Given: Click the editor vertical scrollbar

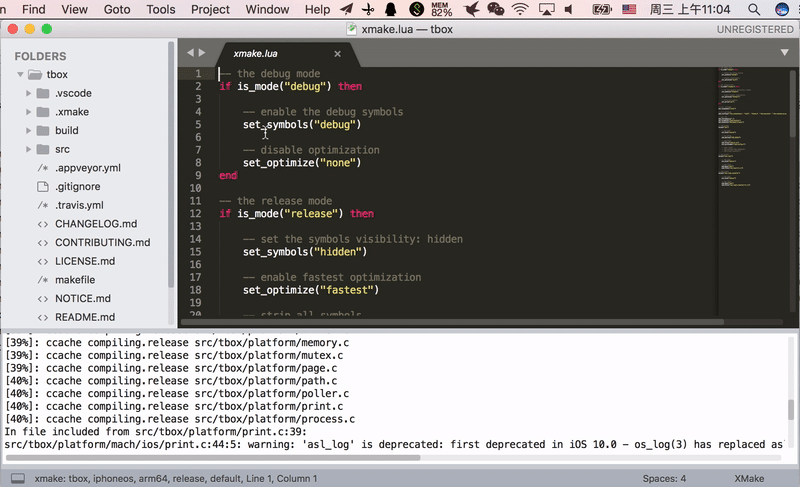Looking at the screenshot, I should 793,104.
